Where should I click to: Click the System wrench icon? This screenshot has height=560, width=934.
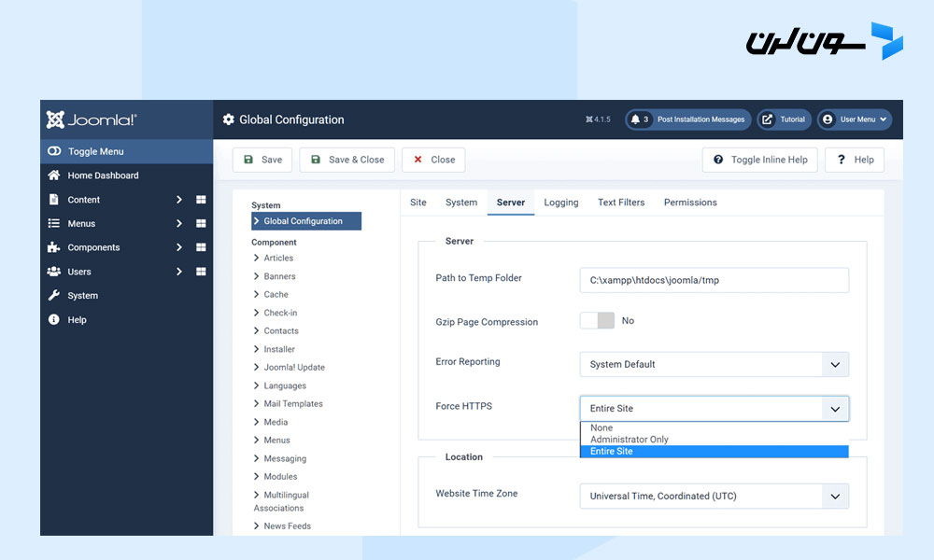tap(53, 295)
